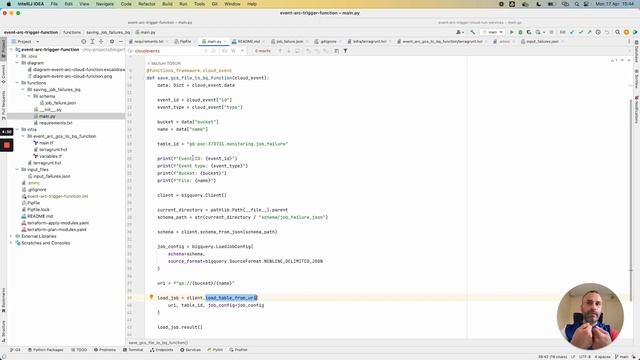
Task: Run the main configuration with the play button
Action: (511, 32)
